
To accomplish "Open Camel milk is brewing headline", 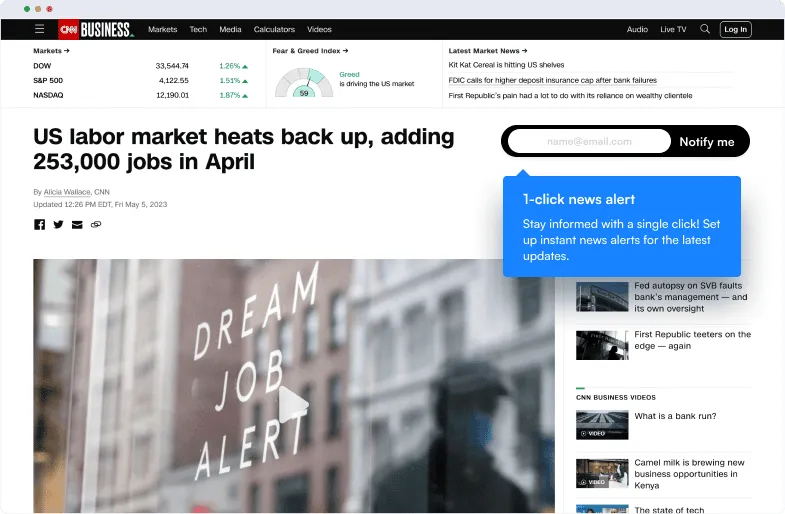I will point(689,474).
